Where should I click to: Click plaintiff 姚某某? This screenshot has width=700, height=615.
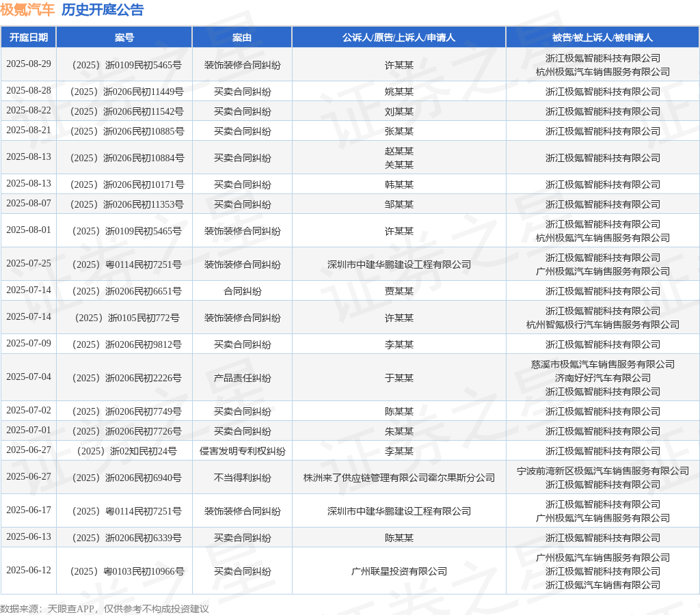pyautogui.click(x=399, y=92)
